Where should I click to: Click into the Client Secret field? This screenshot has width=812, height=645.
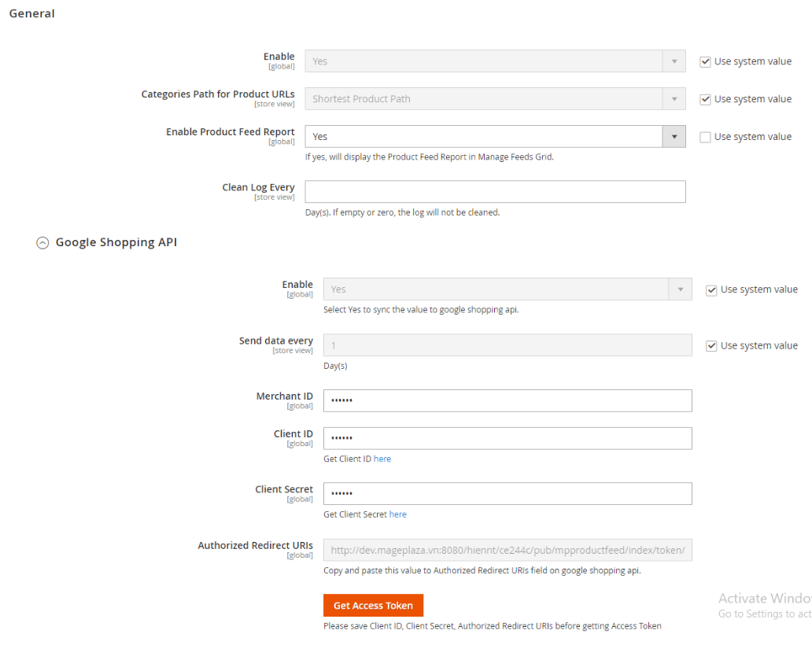[507, 493]
